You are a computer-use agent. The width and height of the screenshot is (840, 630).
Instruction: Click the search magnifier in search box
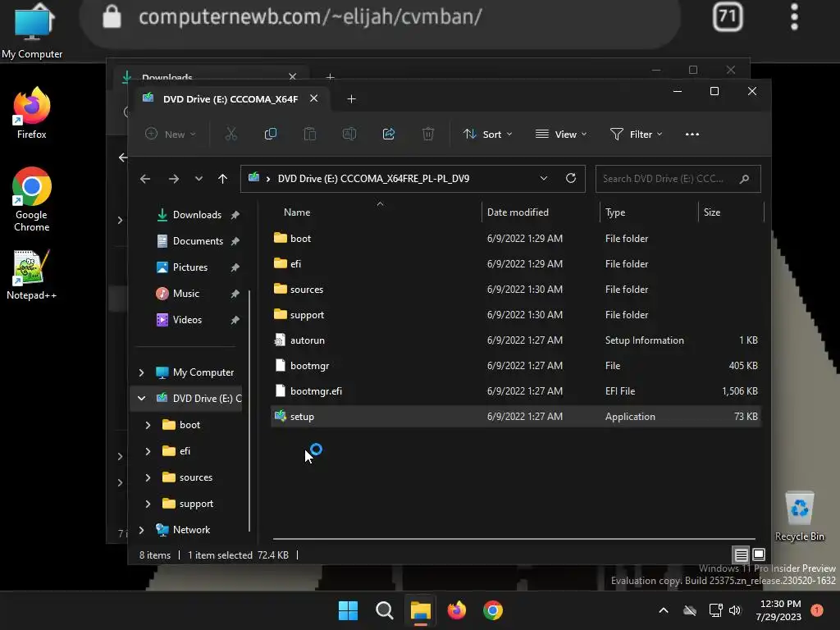744,179
